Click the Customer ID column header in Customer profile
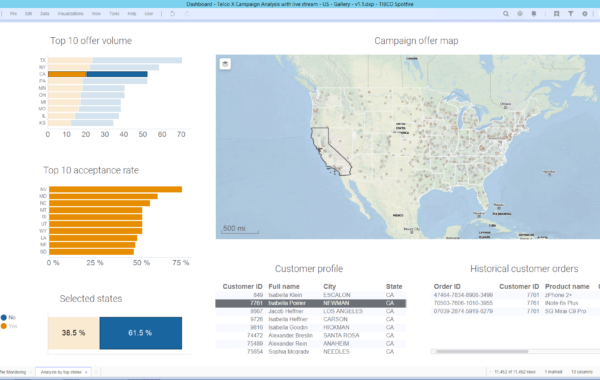600x380 pixels. (x=242, y=286)
